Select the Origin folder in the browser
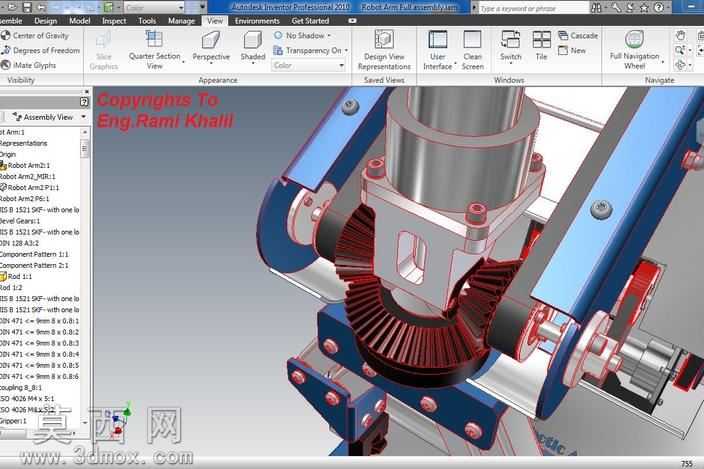Viewport: 704px width, 469px height. point(8,154)
